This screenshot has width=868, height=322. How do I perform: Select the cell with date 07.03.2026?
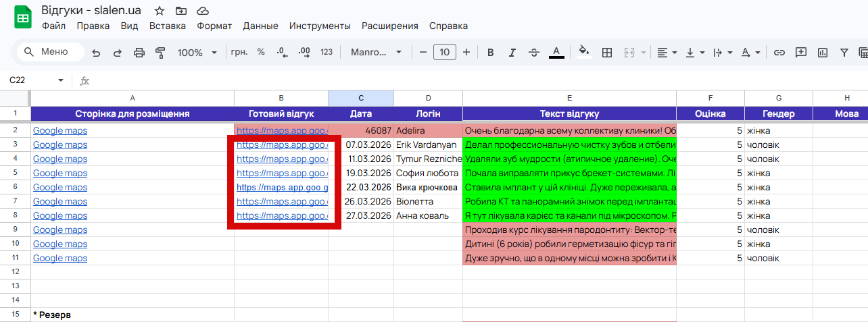[361, 144]
